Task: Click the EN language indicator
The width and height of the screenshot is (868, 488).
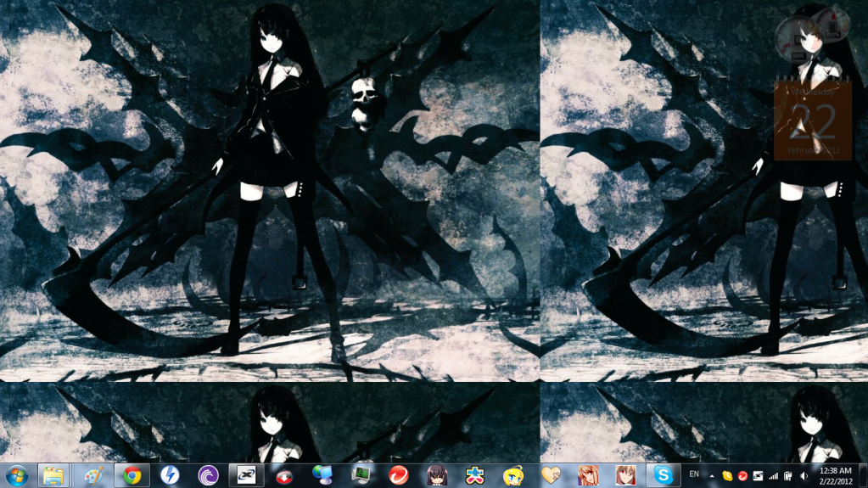Action: click(694, 474)
